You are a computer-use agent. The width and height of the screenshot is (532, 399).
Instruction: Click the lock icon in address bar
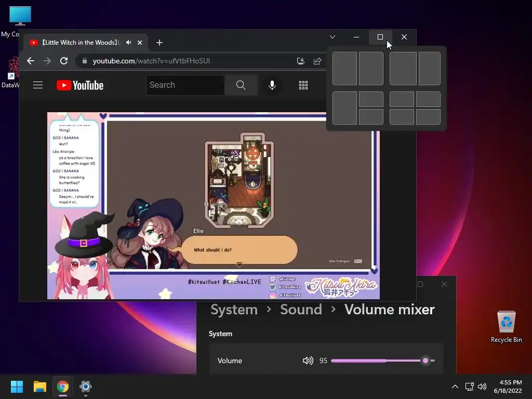[x=85, y=61]
